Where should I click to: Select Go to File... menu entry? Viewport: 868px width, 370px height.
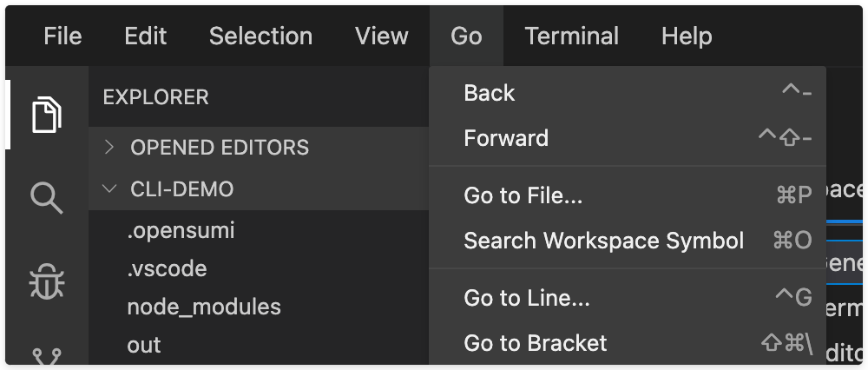click(x=628, y=195)
